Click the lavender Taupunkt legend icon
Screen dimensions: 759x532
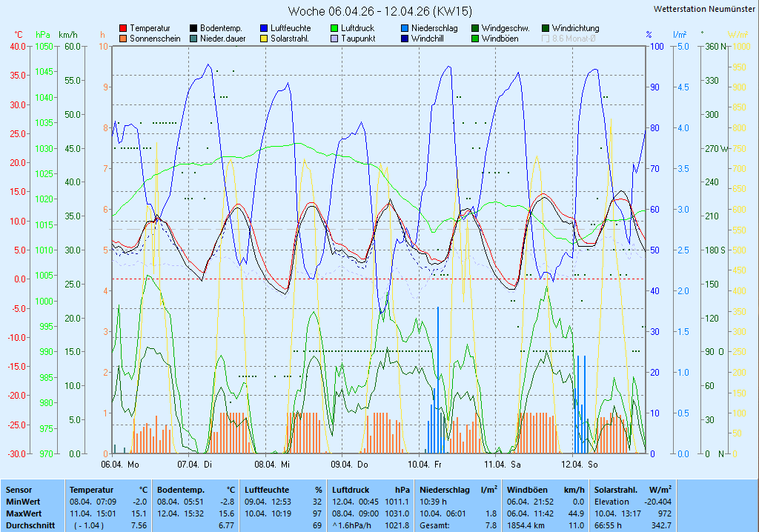(334, 39)
